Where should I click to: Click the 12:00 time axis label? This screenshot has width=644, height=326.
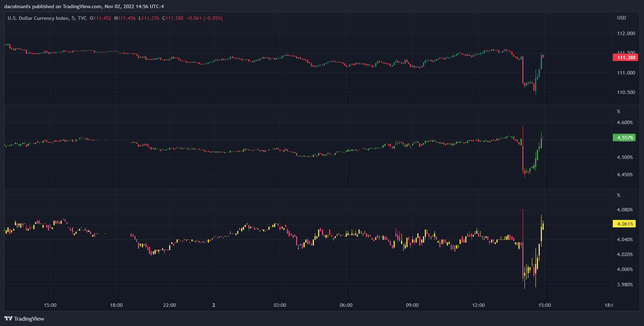pyautogui.click(x=478, y=305)
